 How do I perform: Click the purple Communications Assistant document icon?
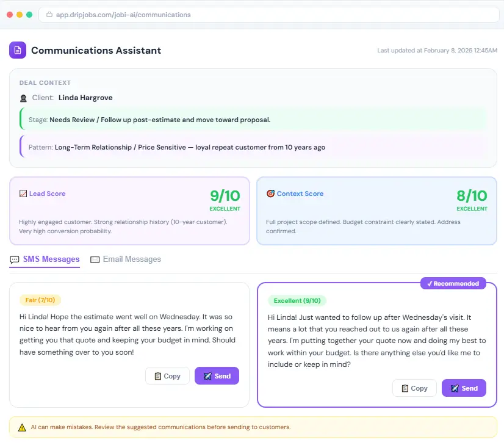(18, 50)
